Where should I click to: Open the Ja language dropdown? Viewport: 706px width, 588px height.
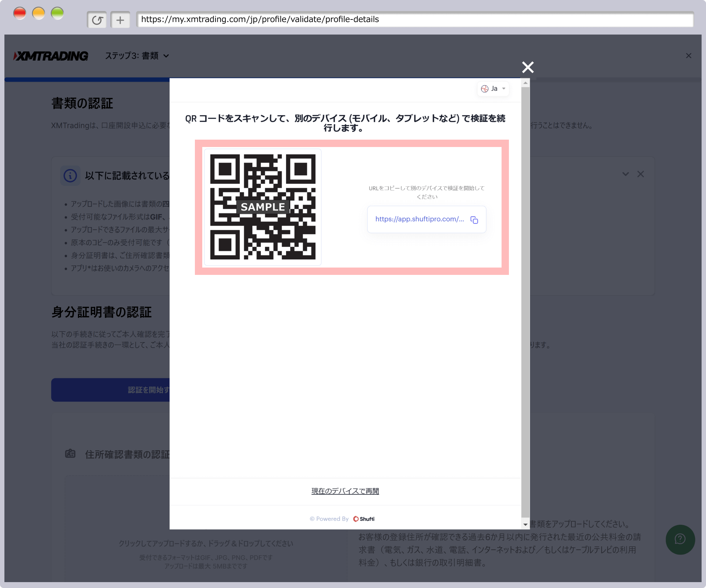(x=493, y=89)
